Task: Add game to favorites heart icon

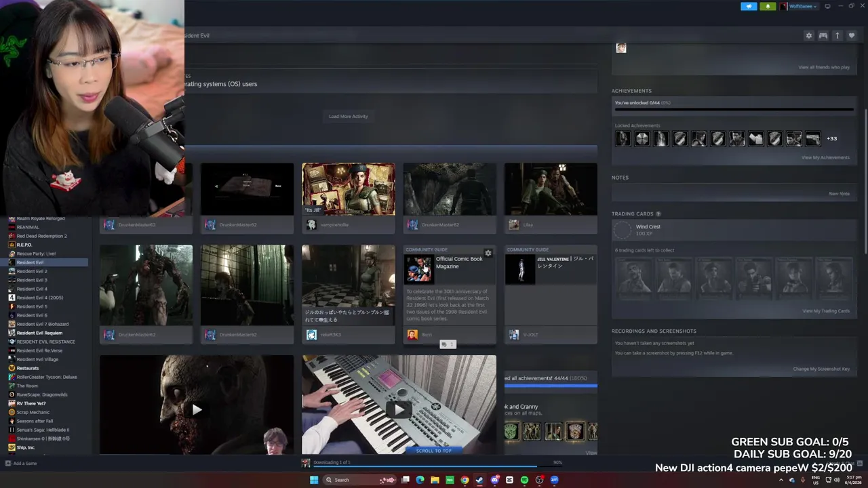Action: click(851, 35)
